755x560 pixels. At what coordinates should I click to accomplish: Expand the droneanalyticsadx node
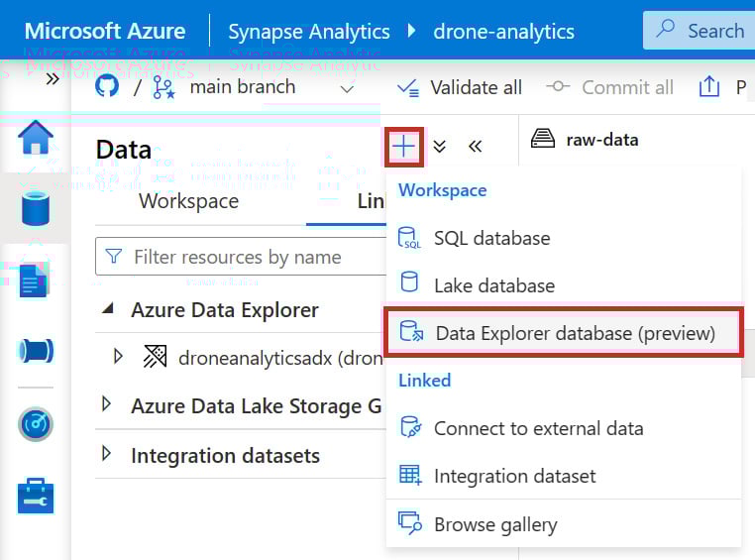(118, 357)
